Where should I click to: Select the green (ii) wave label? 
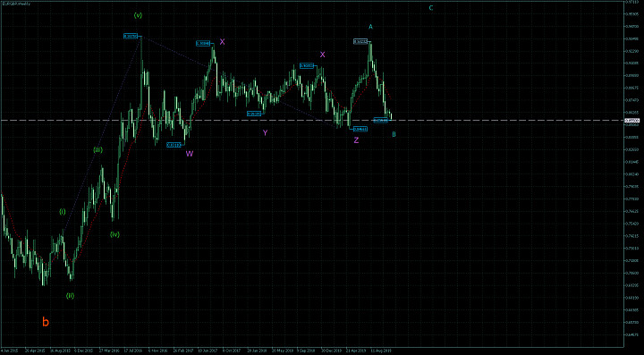coord(71,295)
